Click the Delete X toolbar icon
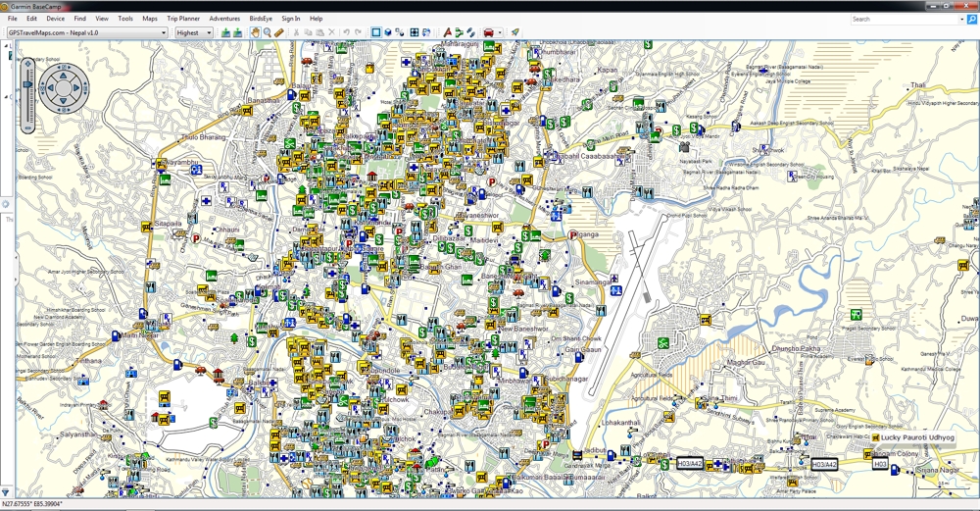Screen dimensions: 980x511 (x=332, y=32)
